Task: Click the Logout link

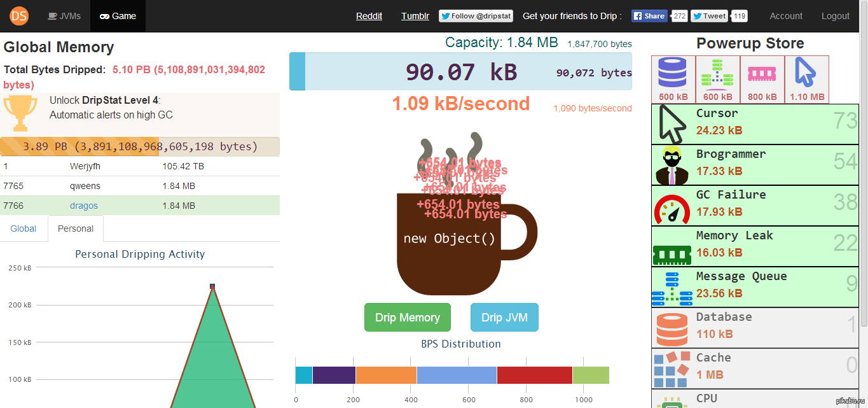Action: 835,16
